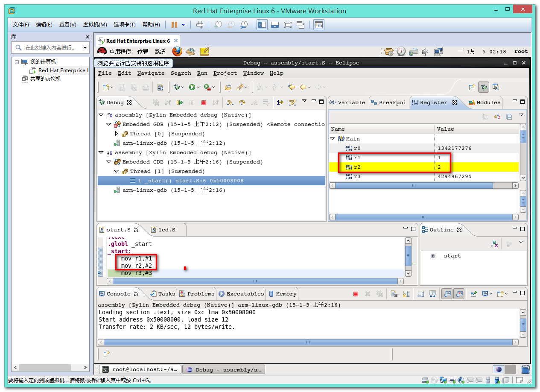Toggle Show Console on standard error
The width and height of the screenshot is (540, 392).
(x=459, y=294)
